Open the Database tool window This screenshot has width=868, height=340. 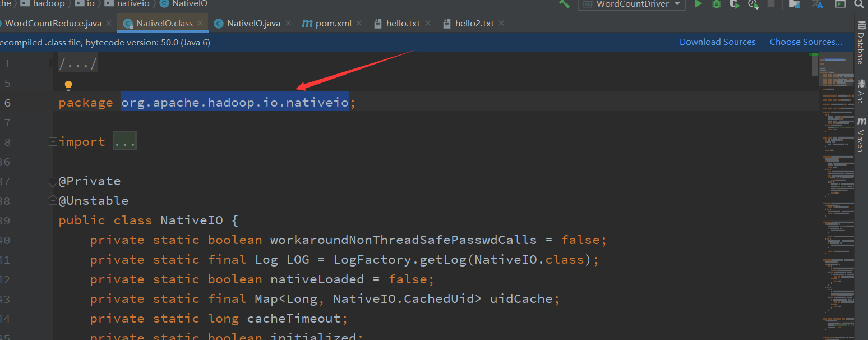862,39
